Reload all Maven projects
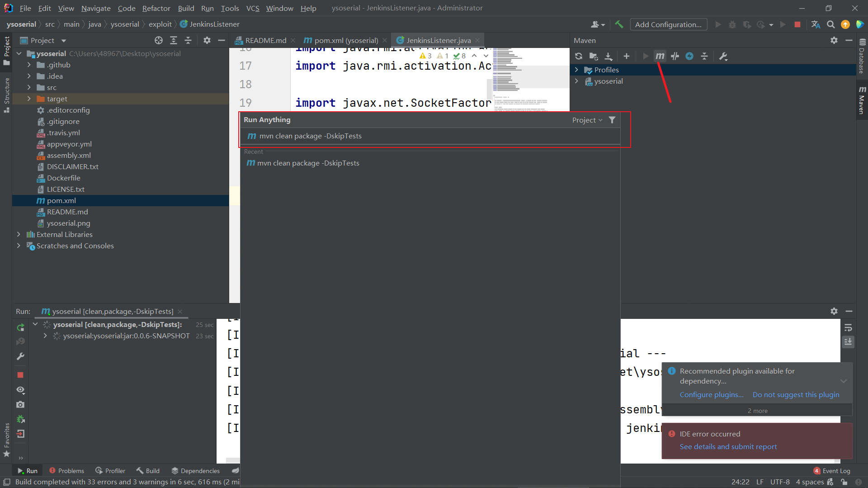This screenshot has height=488, width=868. (579, 56)
